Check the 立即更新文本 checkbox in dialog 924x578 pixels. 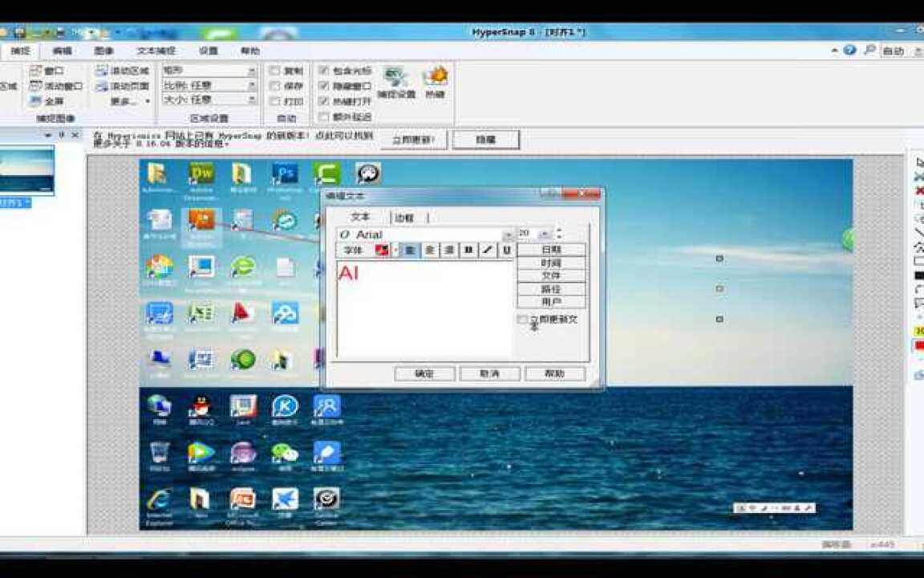523,320
